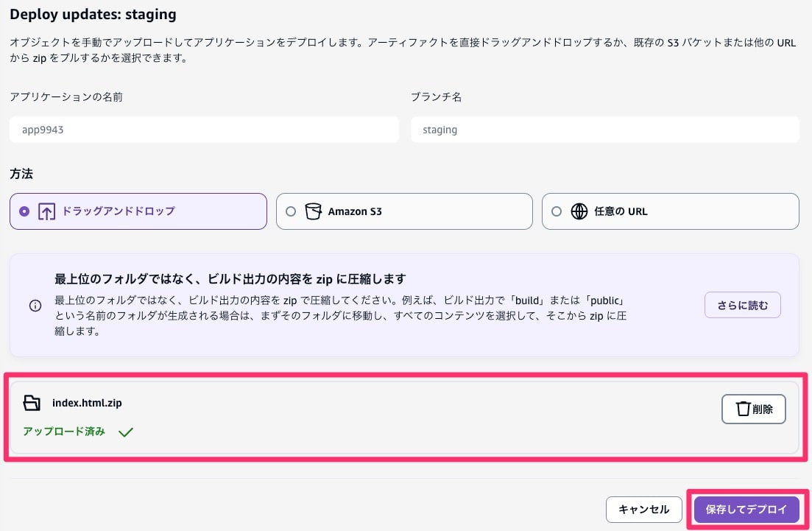This screenshot has height=531, width=812.
Task: Click the folder icon beside index.html.zip
Action: 32,403
